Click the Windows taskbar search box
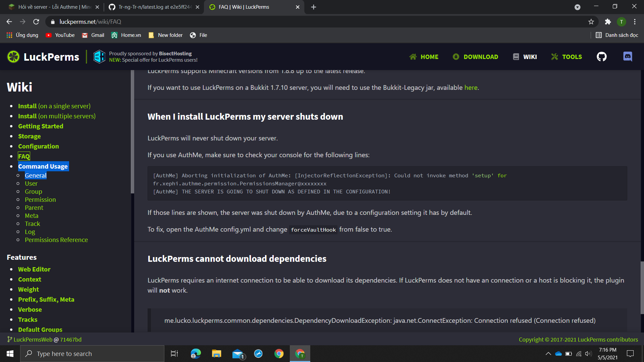Screen dimensions: 644x362 click(x=92, y=354)
